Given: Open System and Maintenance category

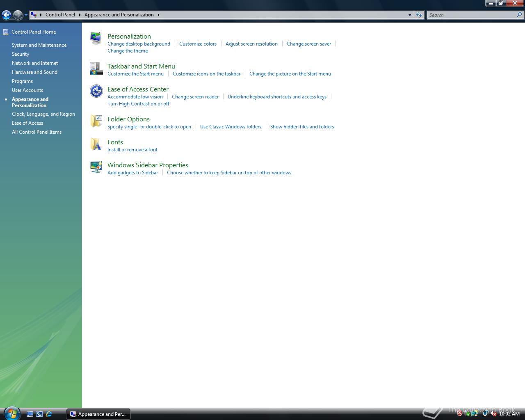Looking at the screenshot, I should pyautogui.click(x=39, y=45).
